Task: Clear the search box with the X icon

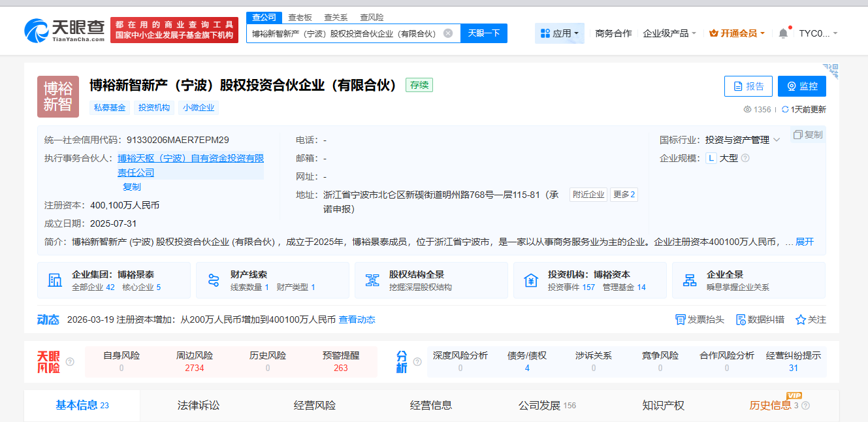Action: (447, 33)
